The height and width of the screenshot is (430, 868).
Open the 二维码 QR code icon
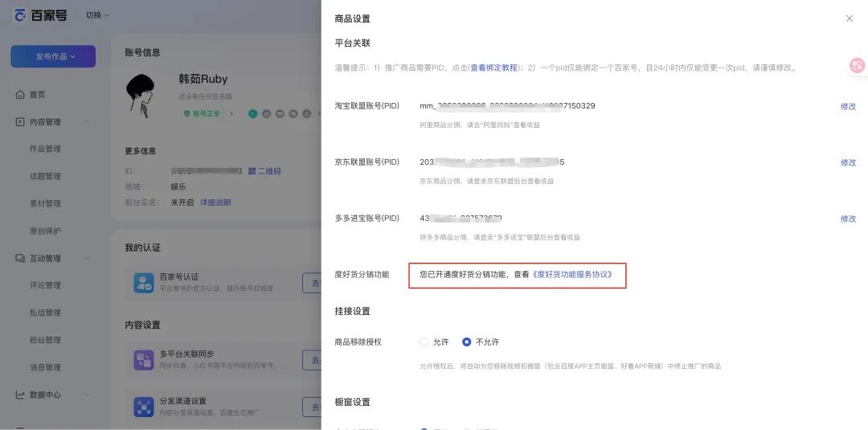click(252, 171)
